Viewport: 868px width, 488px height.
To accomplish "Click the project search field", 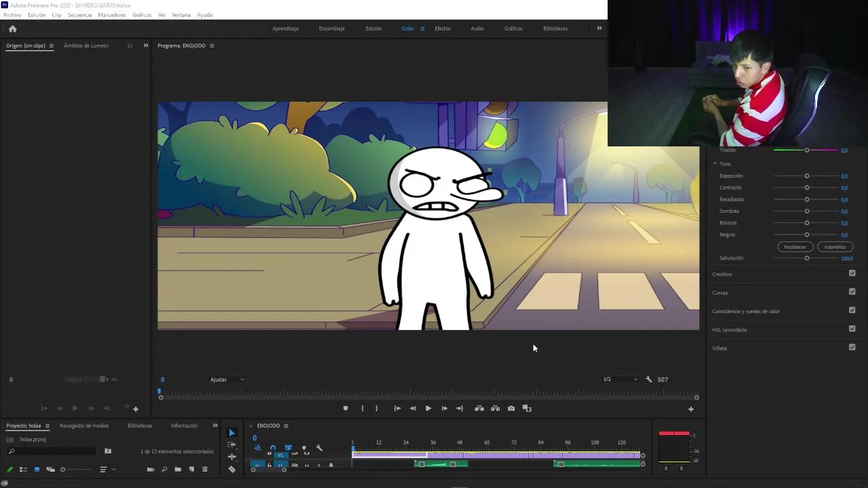I will tap(51, 451).
